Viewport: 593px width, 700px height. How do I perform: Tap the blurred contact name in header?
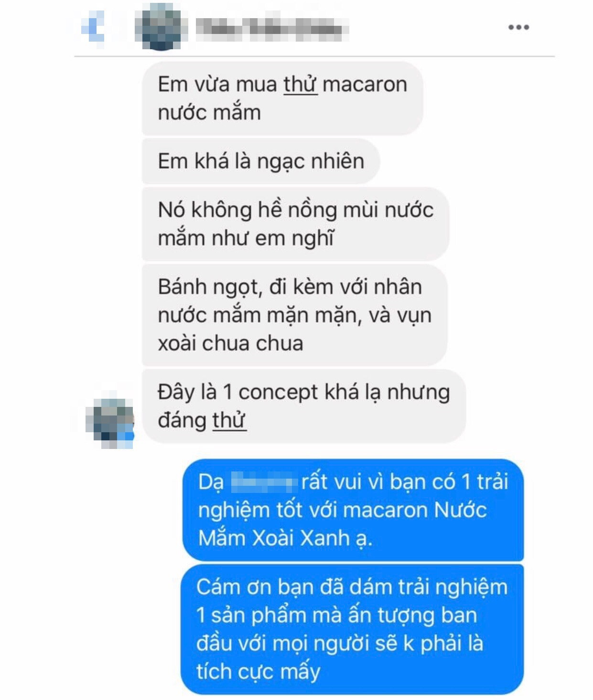click(272, 28)
